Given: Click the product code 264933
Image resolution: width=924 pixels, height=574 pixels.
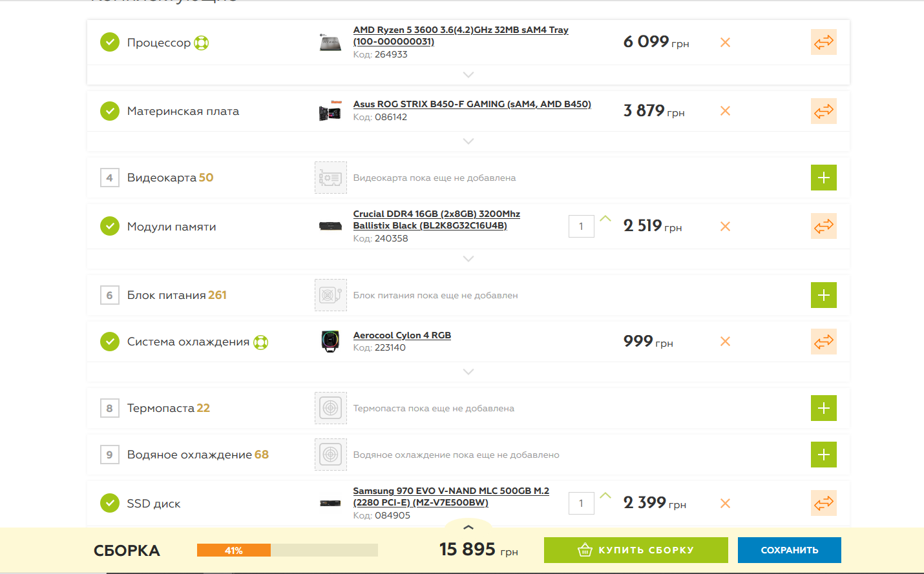Looking at the screenshot, I should pos(391,54).
